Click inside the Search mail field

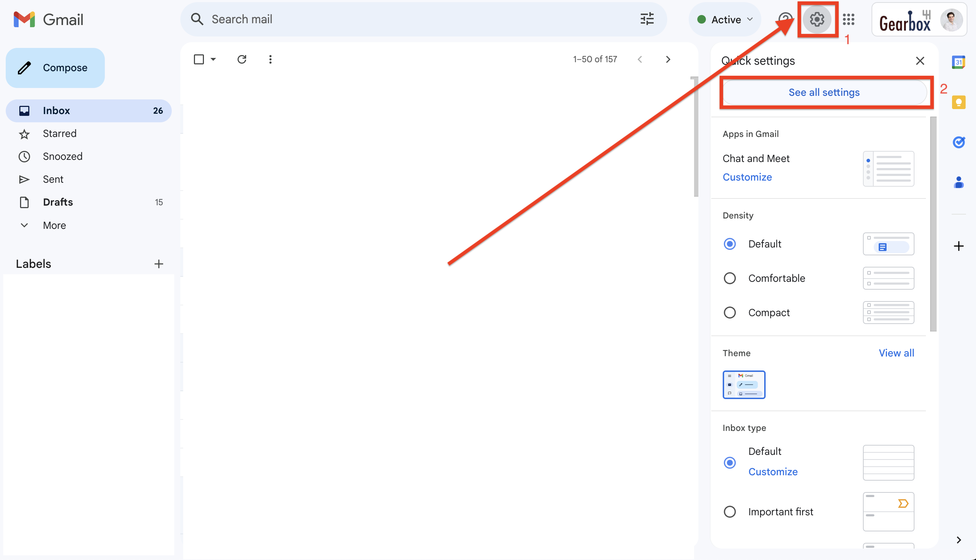coord(346,19)
